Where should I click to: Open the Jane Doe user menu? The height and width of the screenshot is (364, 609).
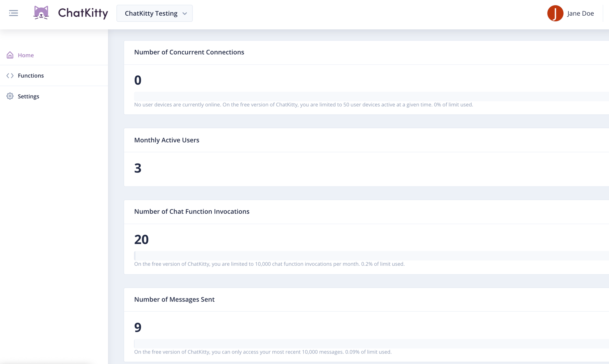click(x=571, y=13)
